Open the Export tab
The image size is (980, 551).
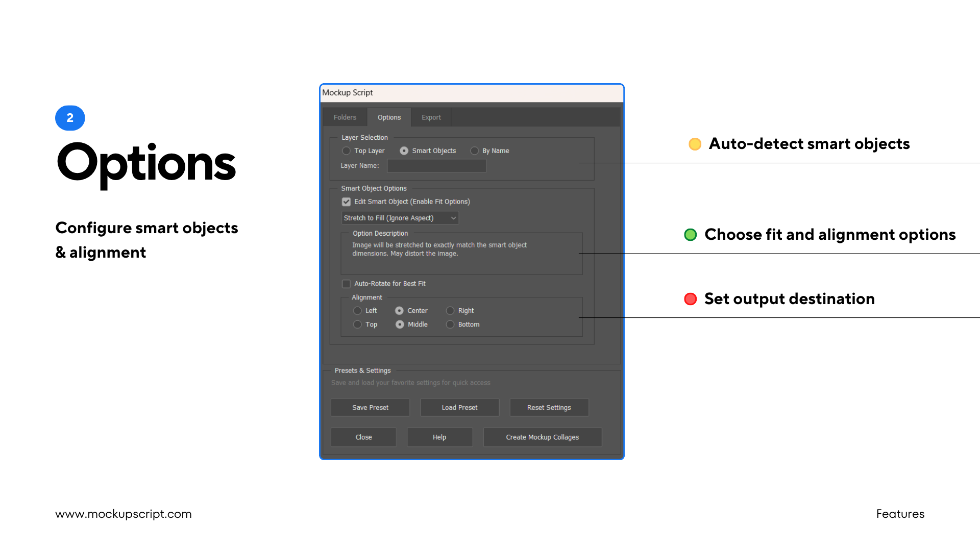click(431, 117)
